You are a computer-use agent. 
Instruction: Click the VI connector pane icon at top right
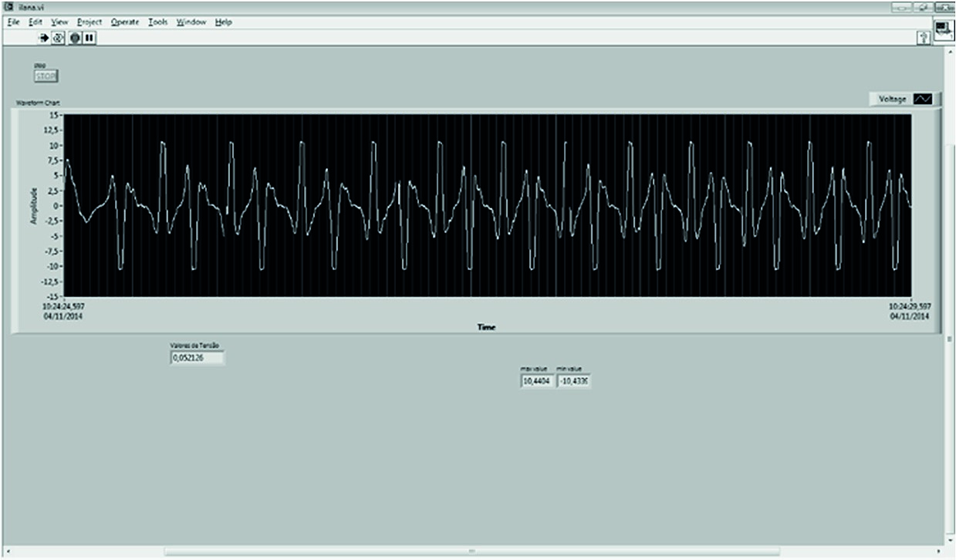click(x=944, y=30)
